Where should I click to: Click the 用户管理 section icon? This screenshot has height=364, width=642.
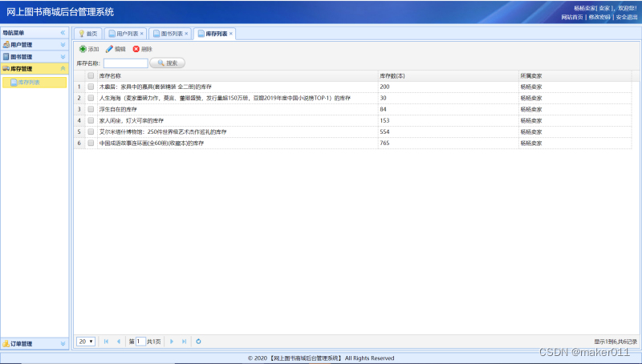6,45
